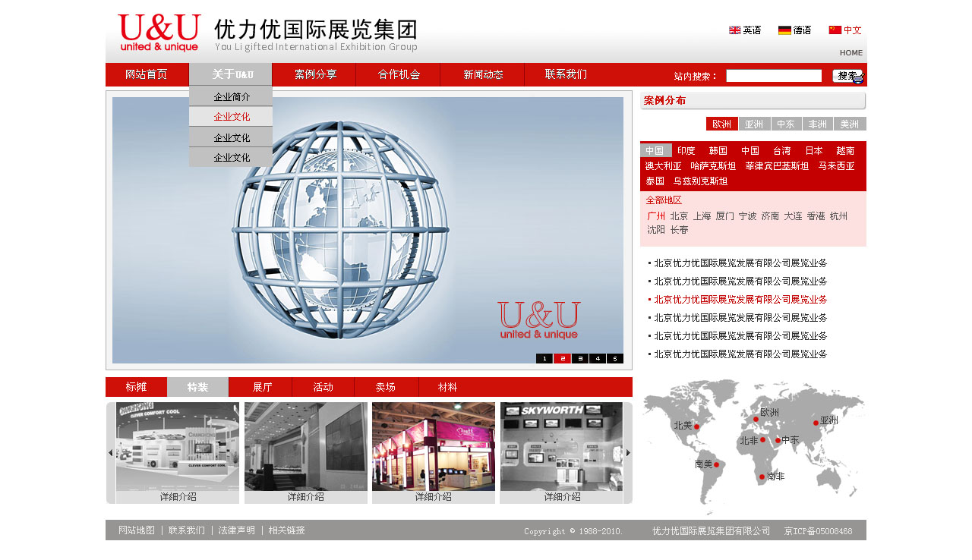Select country 日本

[x=814, y=151]
